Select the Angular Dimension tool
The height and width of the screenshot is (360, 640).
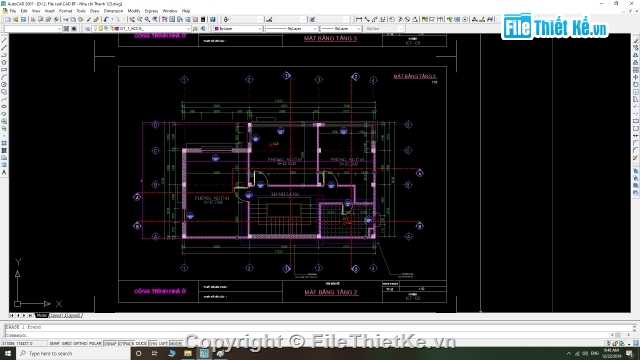(x=415, y=19)
